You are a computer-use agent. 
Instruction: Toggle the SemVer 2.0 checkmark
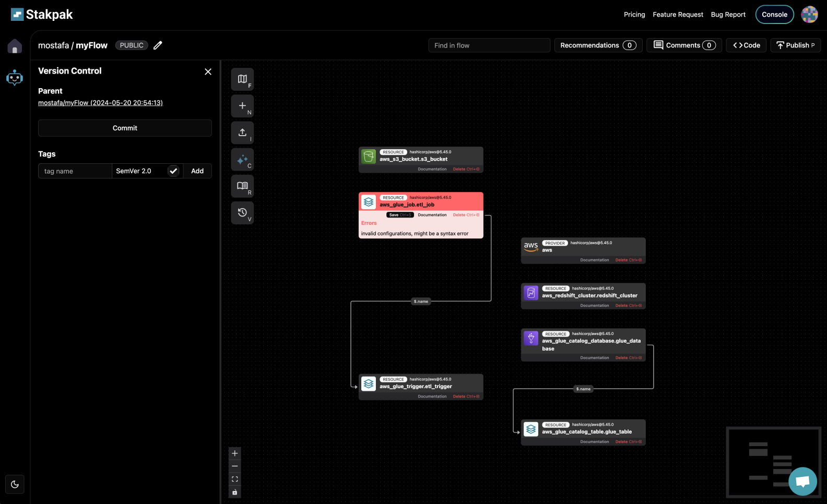tap(173, 171)
